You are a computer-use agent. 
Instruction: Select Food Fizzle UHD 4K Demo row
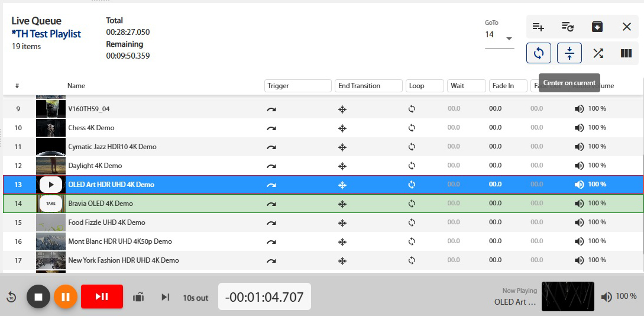(x=323, y=223)
